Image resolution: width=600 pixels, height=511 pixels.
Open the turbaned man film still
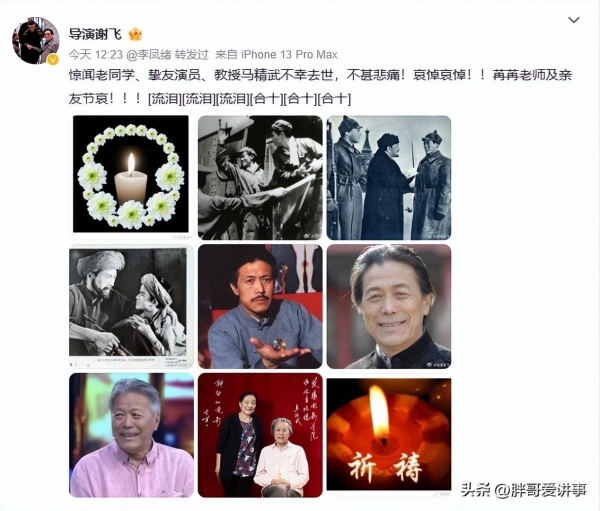click(x=131, y=307)
